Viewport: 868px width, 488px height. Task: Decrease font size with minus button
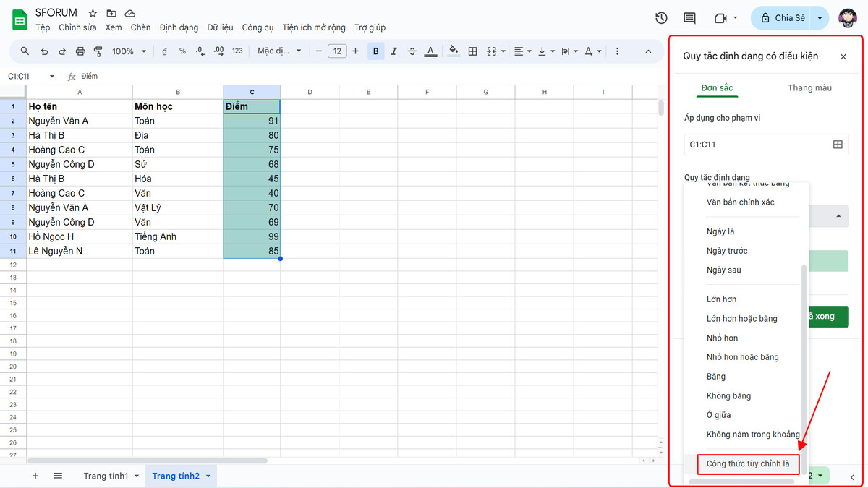pyautogui.click(x=318, y=51)
